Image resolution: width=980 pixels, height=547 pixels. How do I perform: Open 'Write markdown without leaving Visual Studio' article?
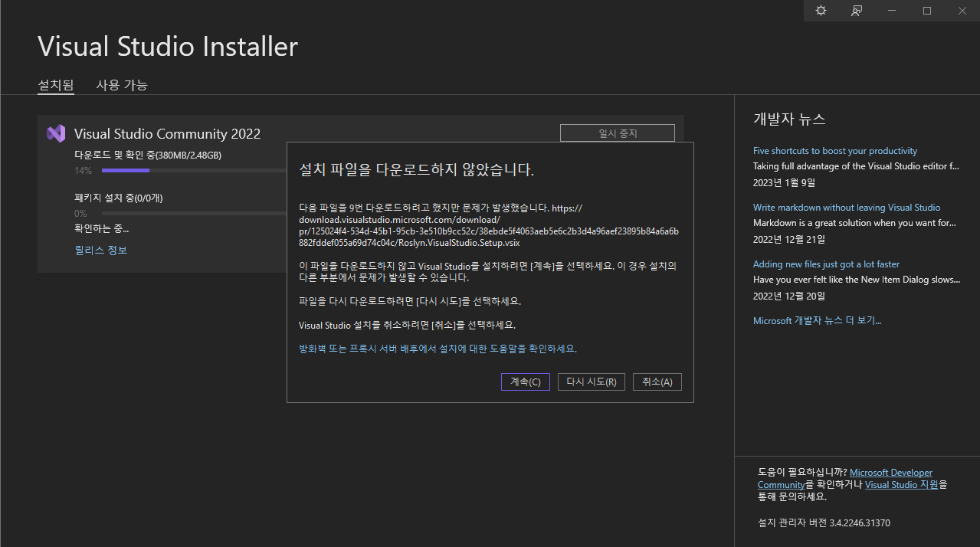(847, 208)
